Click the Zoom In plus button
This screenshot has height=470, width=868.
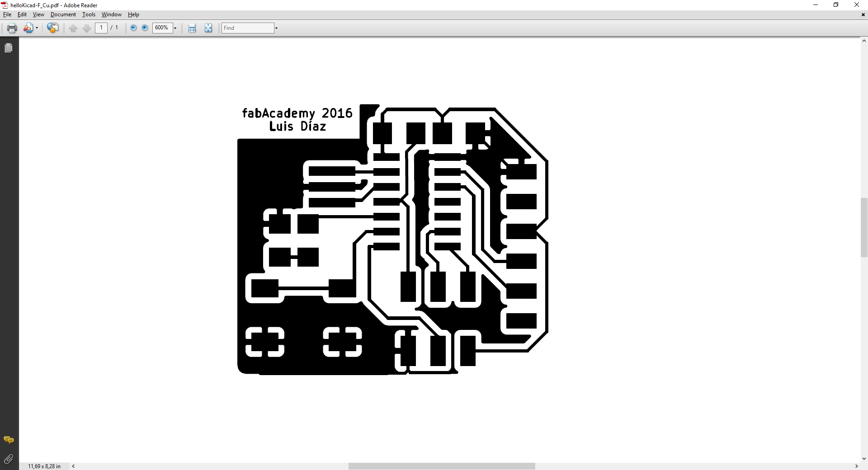[x=145, y=28]
